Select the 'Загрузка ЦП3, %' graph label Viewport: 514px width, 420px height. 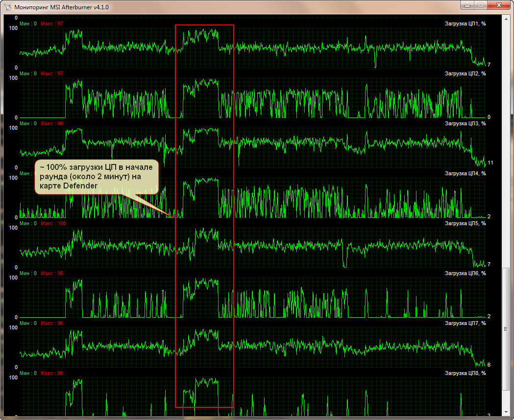pos(465,123)
